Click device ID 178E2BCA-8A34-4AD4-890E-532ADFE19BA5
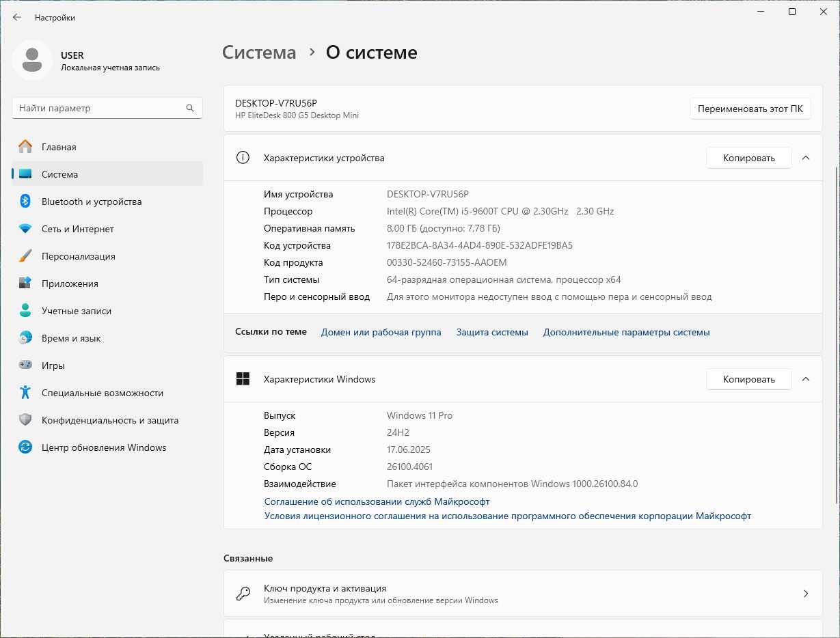 pyautogui.click(x=480, y=245)
